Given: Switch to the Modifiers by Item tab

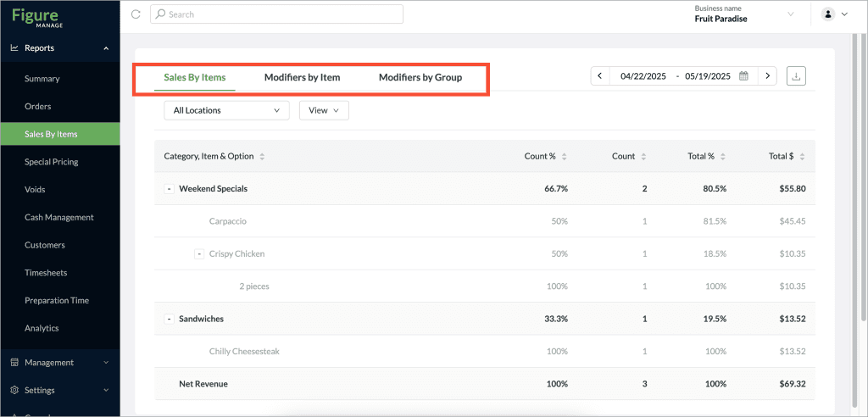Looking at the screenshot, I should [303, 77].
